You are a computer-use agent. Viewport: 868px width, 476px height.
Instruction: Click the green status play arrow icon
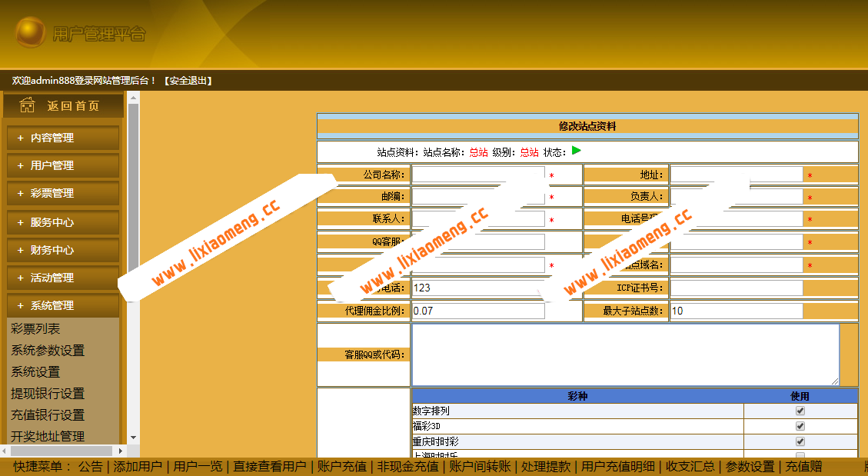577,151
